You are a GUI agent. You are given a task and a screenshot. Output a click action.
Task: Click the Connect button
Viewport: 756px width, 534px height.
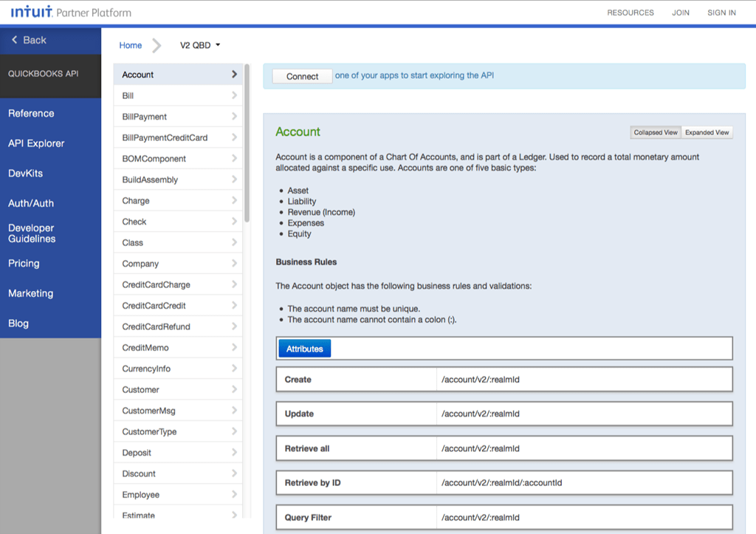tap(302, 76)
